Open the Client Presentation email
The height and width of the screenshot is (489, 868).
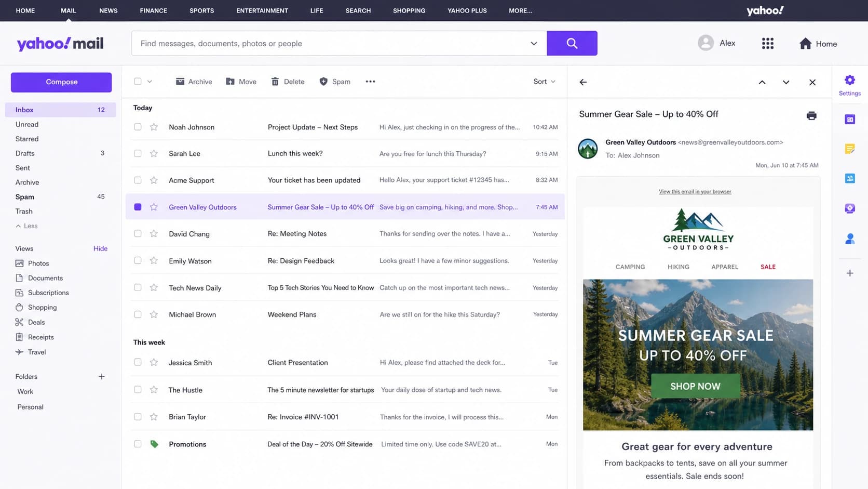(345, 363)
